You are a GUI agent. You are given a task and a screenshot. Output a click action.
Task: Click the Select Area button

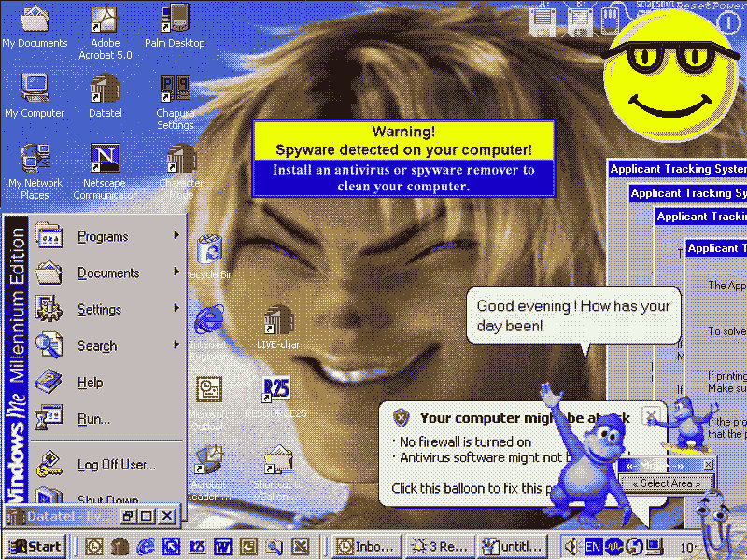[x=666, y=483]
